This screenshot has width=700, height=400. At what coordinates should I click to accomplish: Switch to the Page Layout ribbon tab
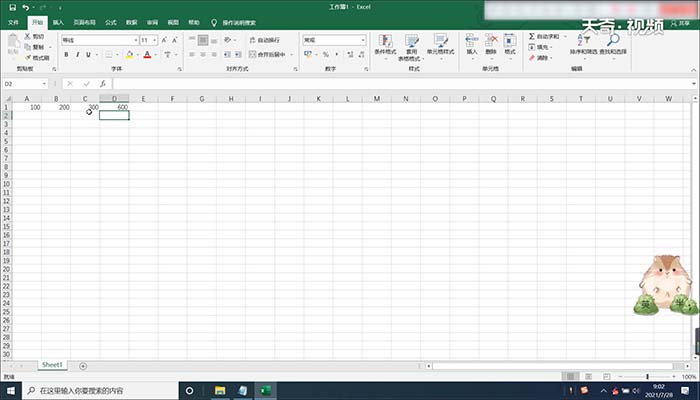click(x=84, y=22)
